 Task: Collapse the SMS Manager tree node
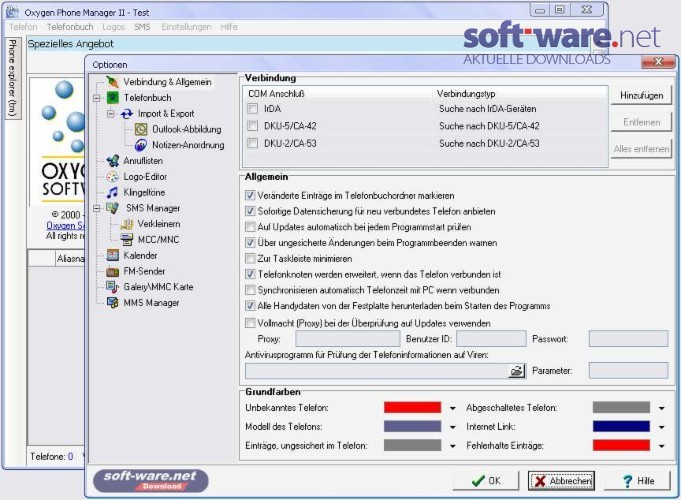[x=97, y=209]
